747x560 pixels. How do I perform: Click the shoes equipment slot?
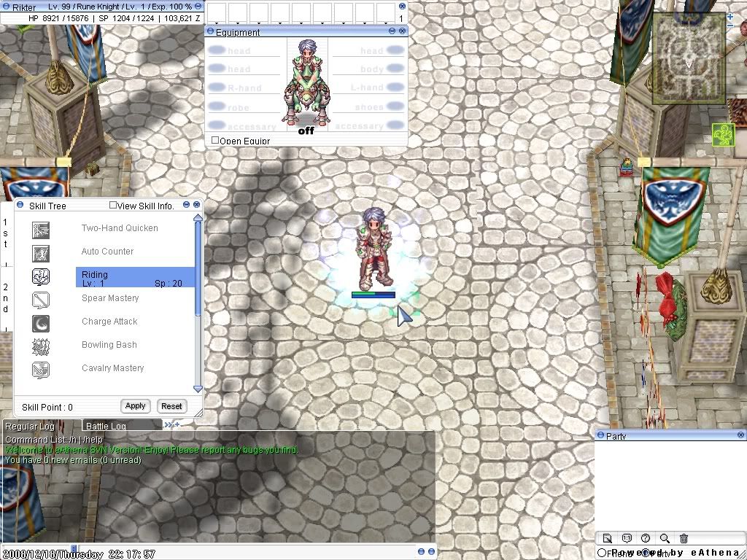click(x=368, y=107)
